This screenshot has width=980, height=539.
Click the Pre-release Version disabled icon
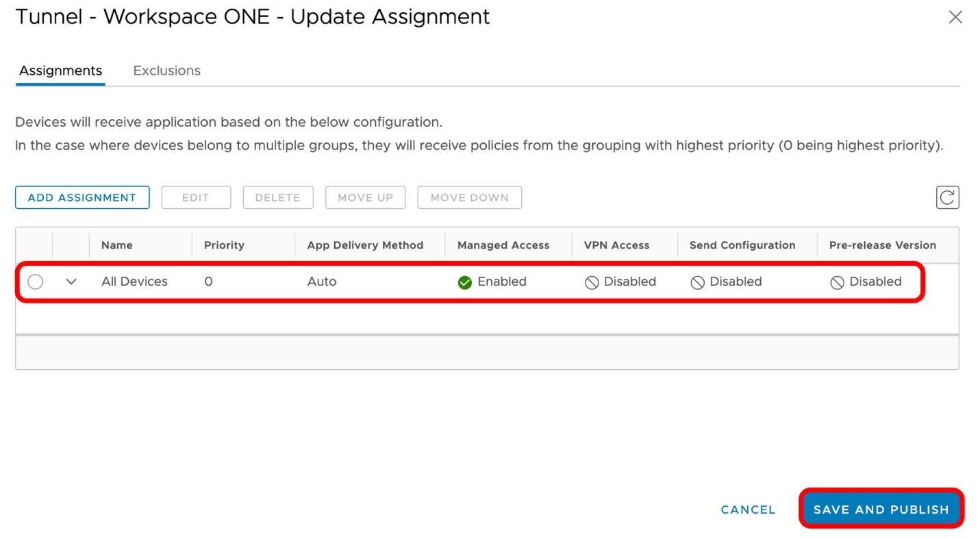point(837,282)
